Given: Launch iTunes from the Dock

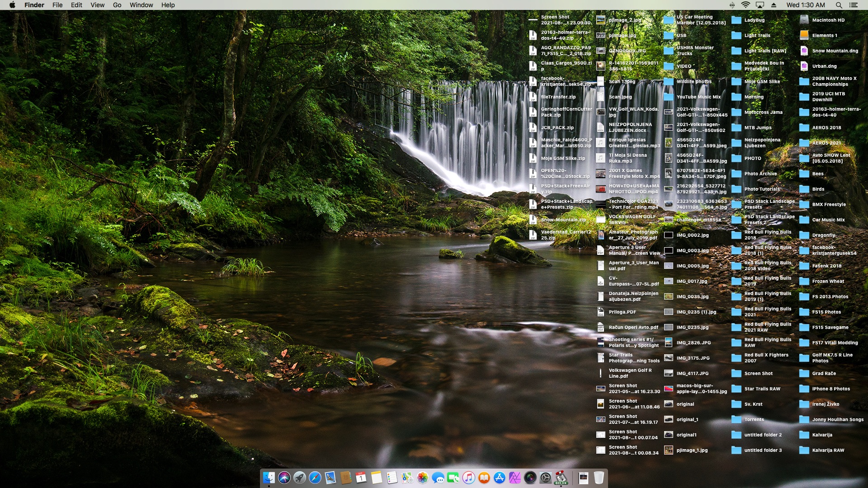Looking at the screenshot, I should point(469,478).
